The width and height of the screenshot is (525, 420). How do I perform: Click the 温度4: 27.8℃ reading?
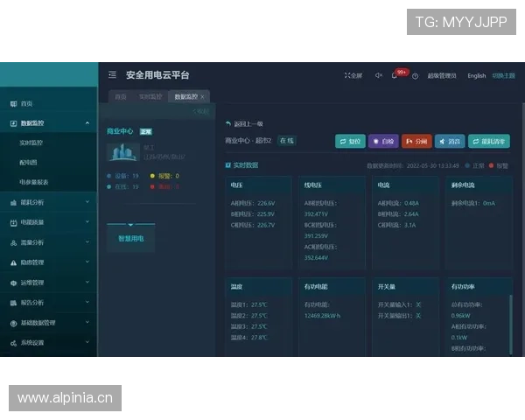click(x=249, y=338)
